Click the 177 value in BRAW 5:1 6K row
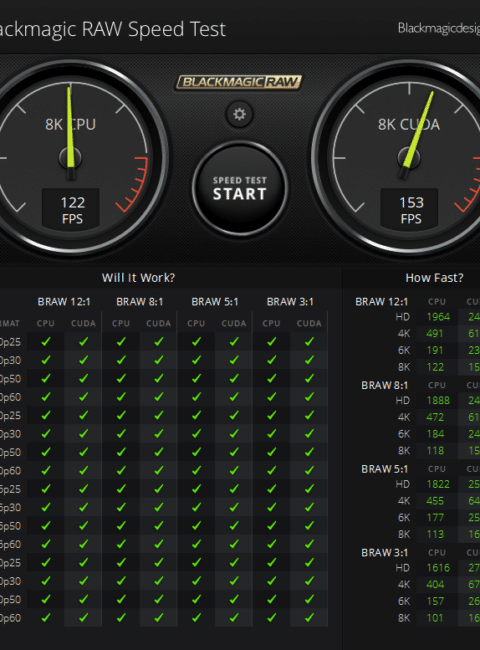The image size is (480, 650). 435,518
